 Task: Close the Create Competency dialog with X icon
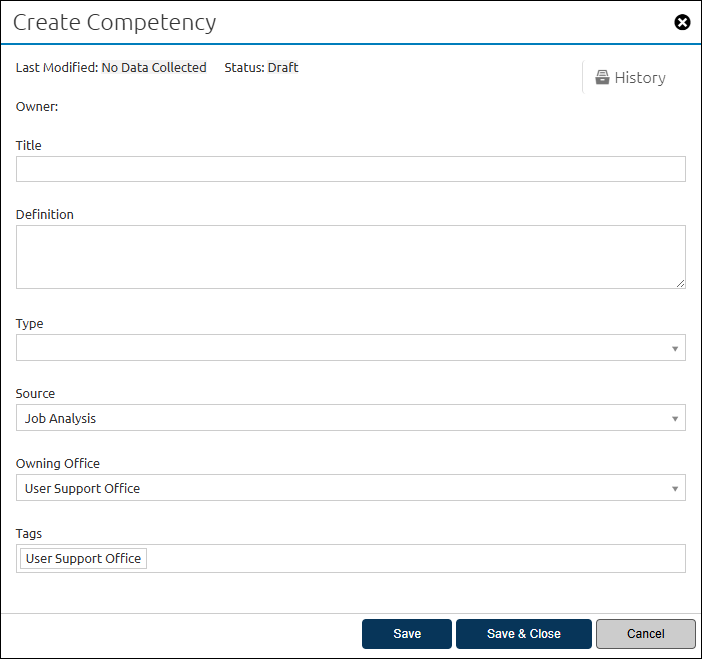click(682, 22)
